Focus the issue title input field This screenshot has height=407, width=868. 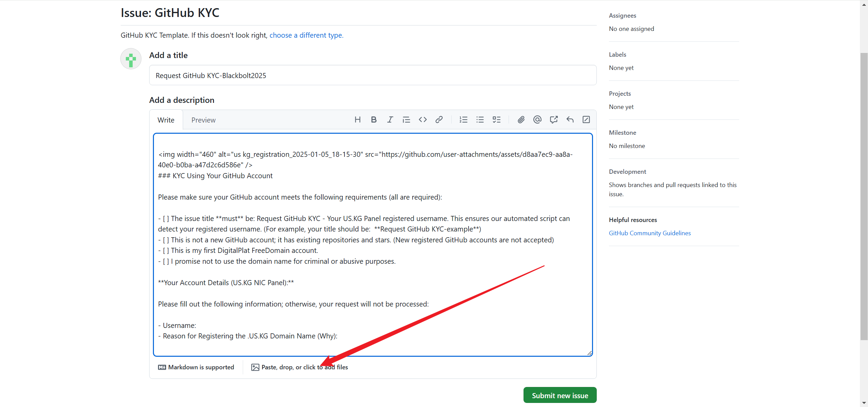pyautogui.click(x=373, y=75)
